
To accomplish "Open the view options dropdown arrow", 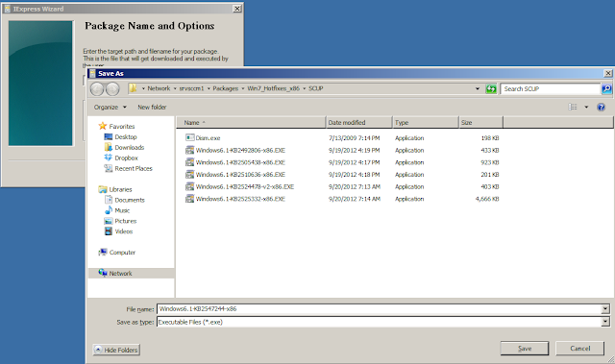I will (586, 107).
